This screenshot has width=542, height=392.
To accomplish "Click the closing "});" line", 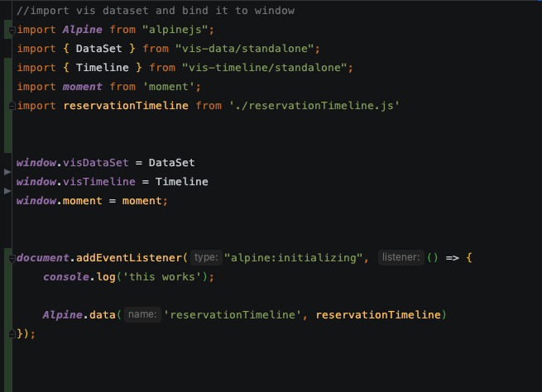I will [26, 333].
